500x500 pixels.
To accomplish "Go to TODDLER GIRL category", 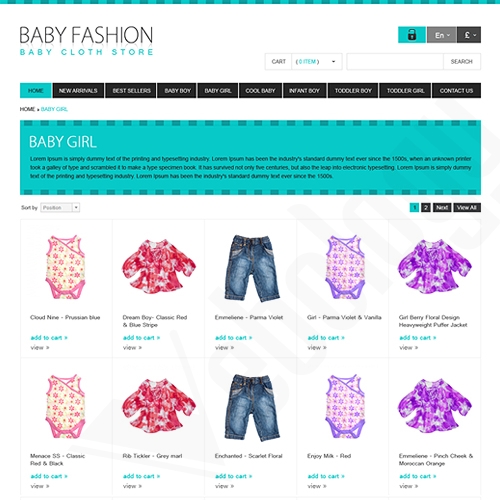I will point(405,91).
